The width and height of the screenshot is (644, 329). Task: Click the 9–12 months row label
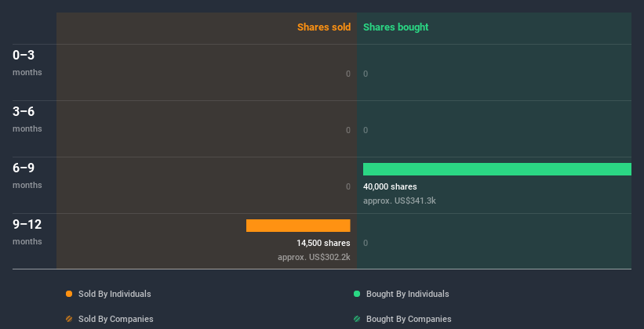(x=27, y=232)
